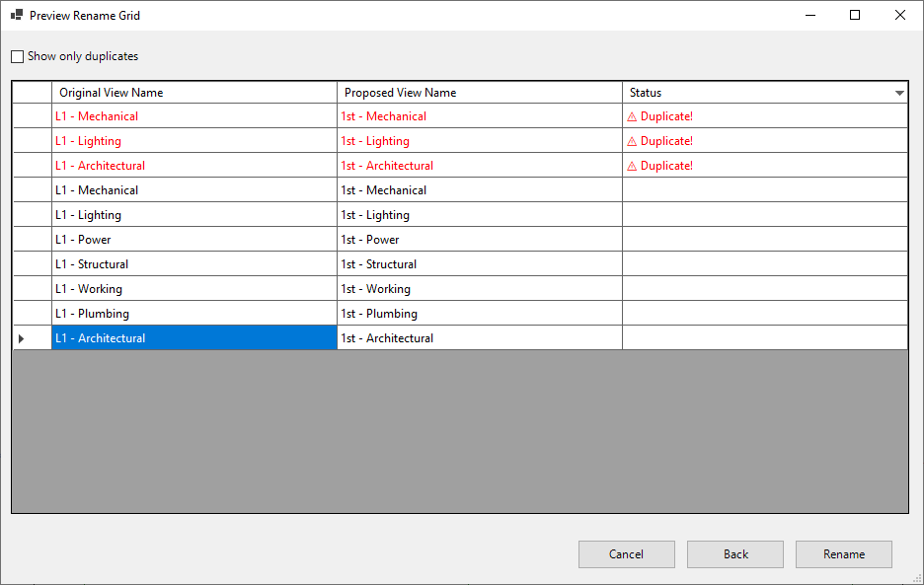Select the red L1 - Mechanical duplicate cell

point(193,116)
